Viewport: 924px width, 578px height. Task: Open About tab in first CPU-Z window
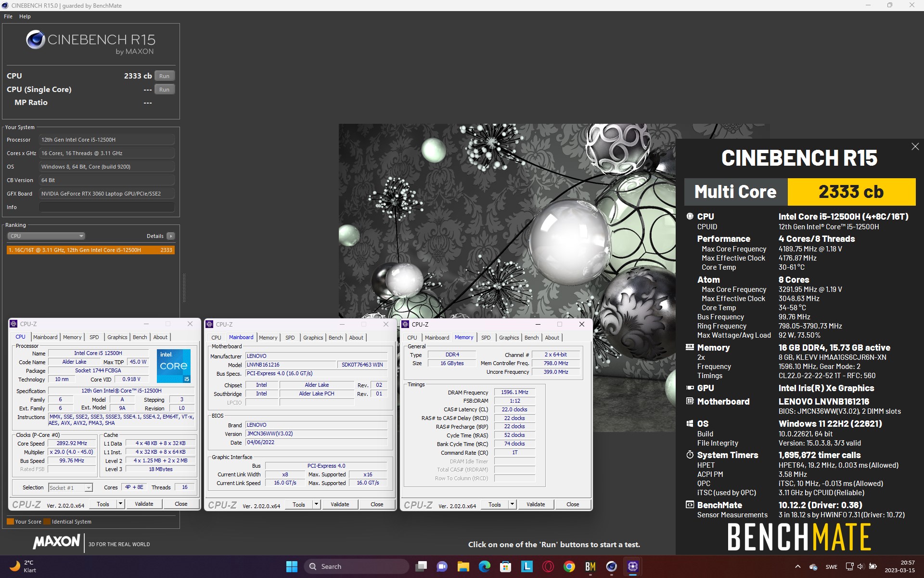160,337
